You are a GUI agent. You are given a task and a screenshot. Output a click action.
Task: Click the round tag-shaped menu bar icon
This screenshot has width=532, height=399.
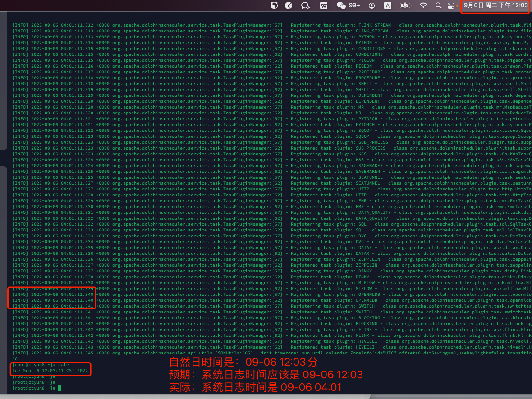289,5
